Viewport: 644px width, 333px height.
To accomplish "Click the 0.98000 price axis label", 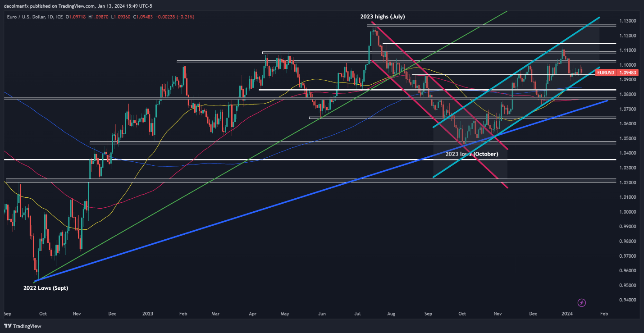I will click(628, 241).
